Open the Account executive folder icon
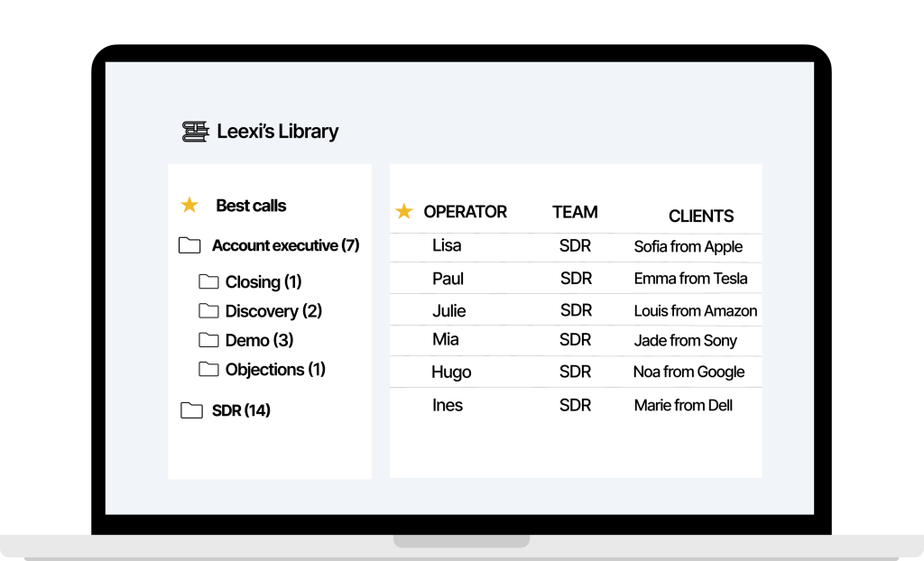This screenshot has height=561, width=924. click(191, 244)
